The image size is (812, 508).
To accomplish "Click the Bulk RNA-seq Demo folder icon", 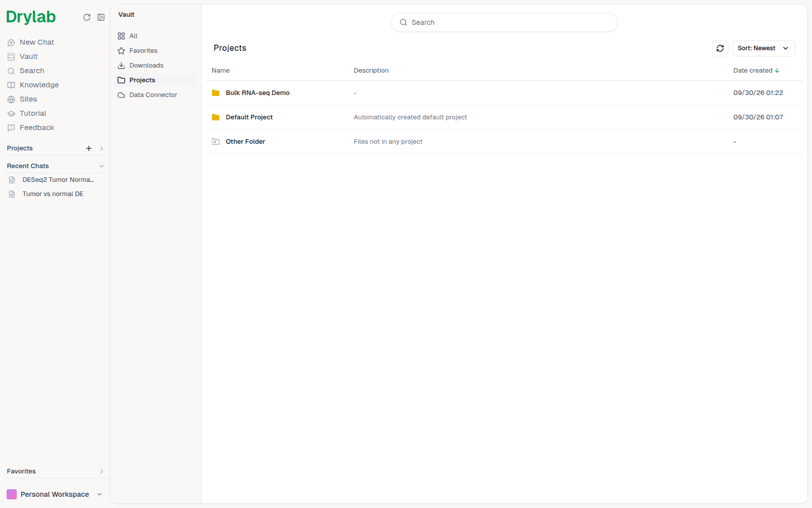I will (216, 93).
